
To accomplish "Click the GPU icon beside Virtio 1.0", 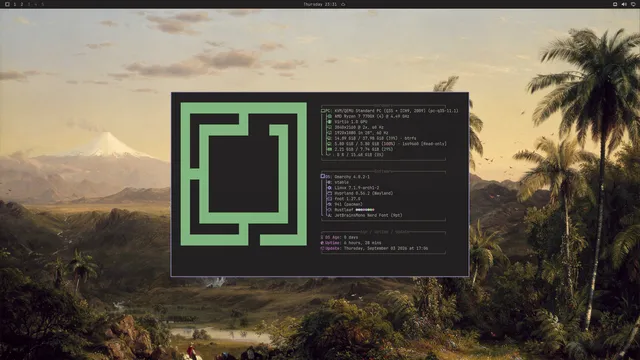I will [x=329, y=122].
